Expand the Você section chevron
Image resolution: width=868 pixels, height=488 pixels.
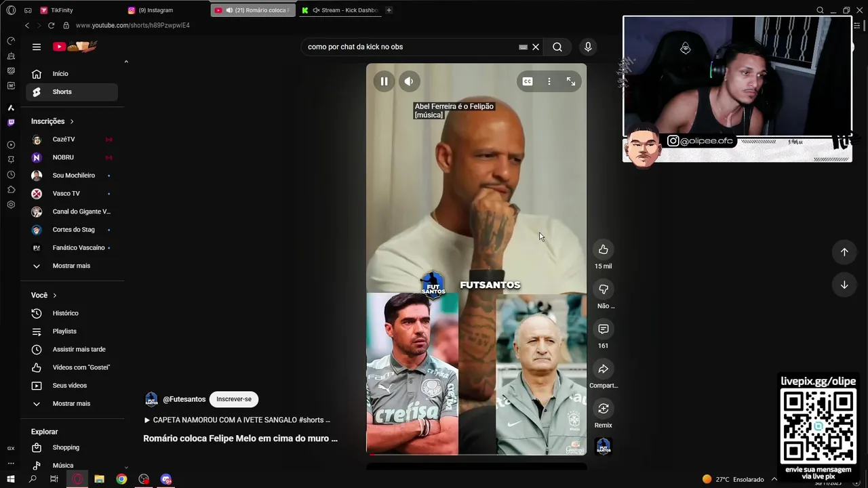pyautogui.click(x=55, y=296)
